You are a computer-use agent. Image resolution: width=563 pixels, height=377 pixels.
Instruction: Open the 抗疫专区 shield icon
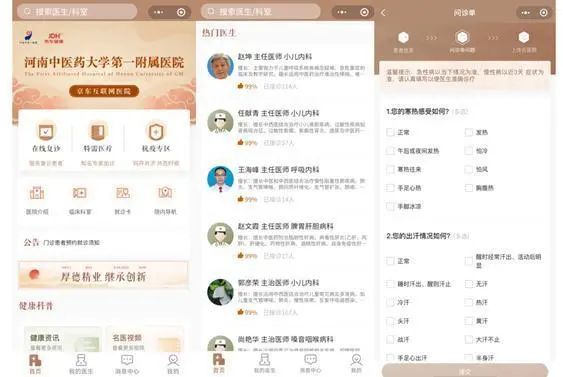[x=156, y=132]
